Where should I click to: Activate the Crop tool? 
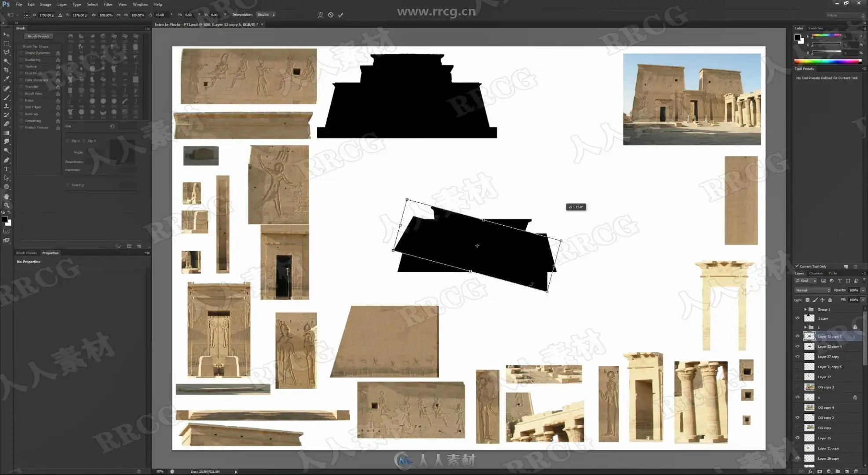(7, 70)
